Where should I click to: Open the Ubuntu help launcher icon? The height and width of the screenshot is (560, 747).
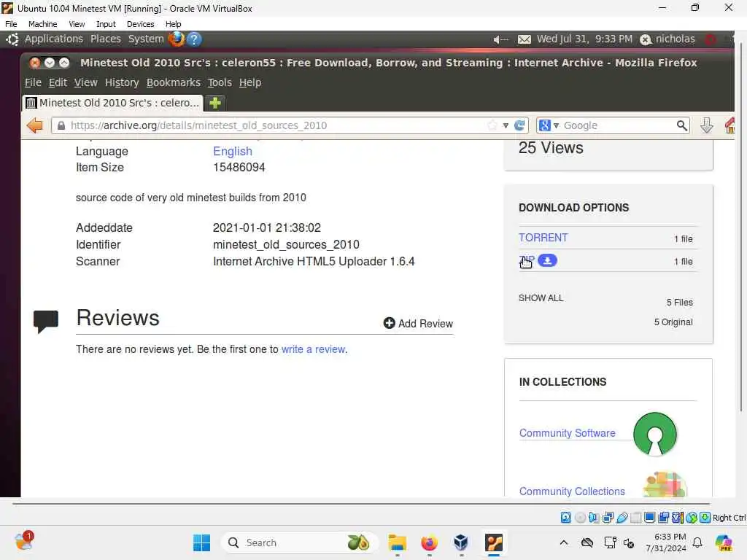pyautogui.click(x=194, y=39)
